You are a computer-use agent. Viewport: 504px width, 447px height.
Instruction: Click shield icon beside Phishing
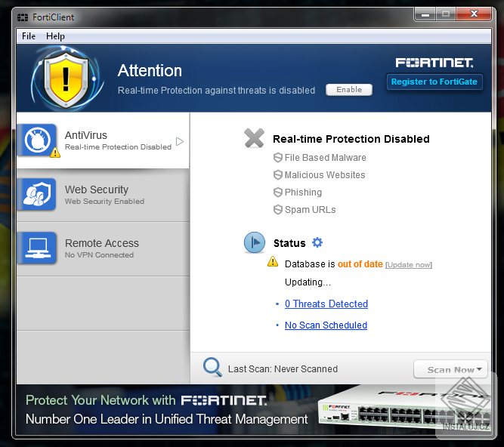click(x=278, y=193)
